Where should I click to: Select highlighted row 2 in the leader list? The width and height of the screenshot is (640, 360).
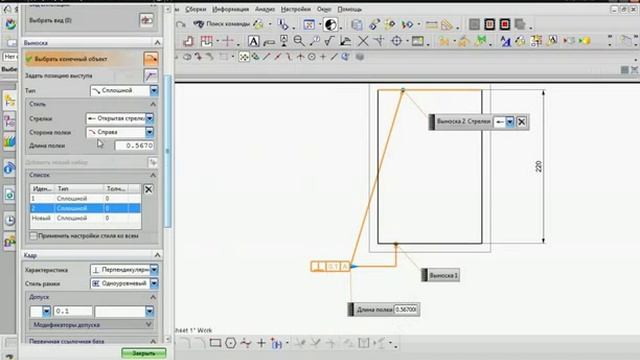(85, 208)
